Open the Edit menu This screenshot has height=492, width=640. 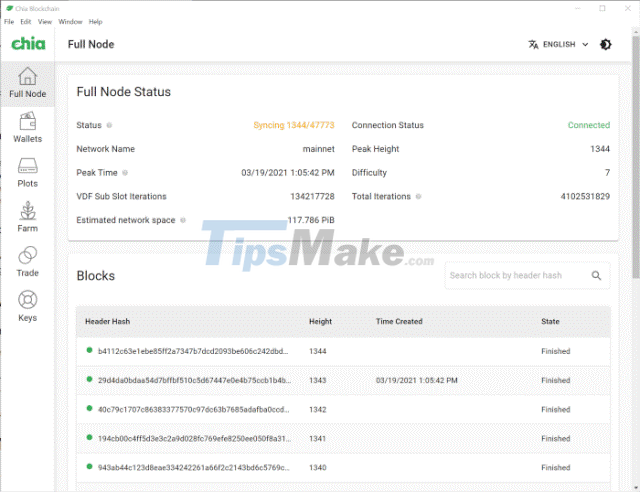26,21
